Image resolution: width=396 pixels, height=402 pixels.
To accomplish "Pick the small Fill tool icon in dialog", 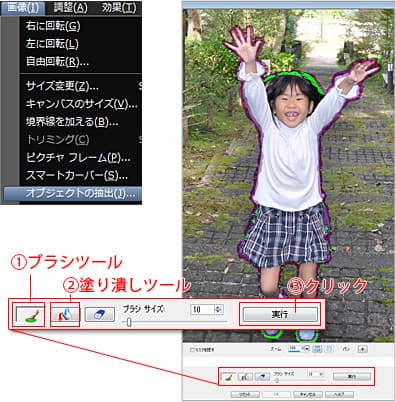I will pos(245,377).
